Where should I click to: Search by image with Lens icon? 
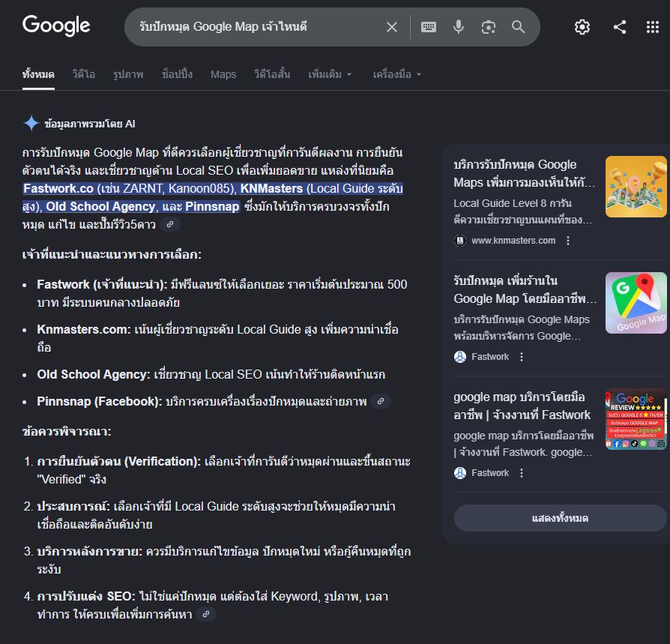pos(489,27)
